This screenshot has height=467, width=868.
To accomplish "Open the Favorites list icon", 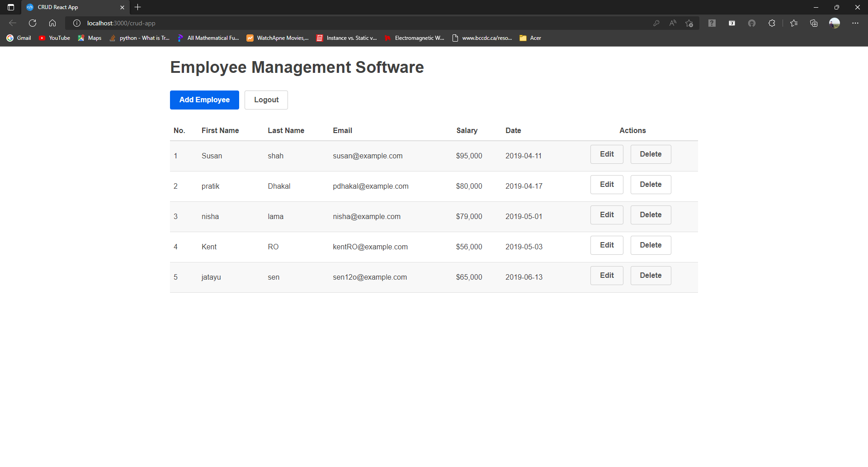I will (x=794, y=23).
